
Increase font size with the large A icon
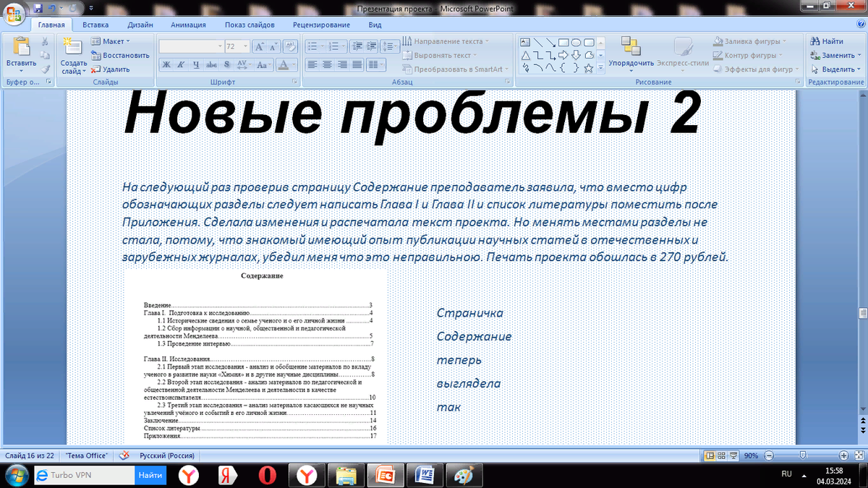point(258,46)
